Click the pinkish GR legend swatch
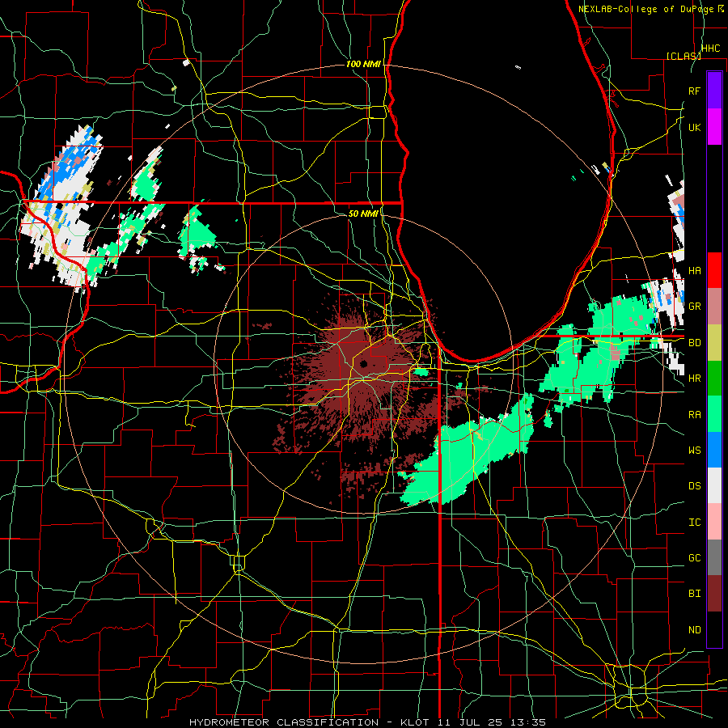This screenshot has height=728, width=728. pyautogui.click(x=714, y=306)
